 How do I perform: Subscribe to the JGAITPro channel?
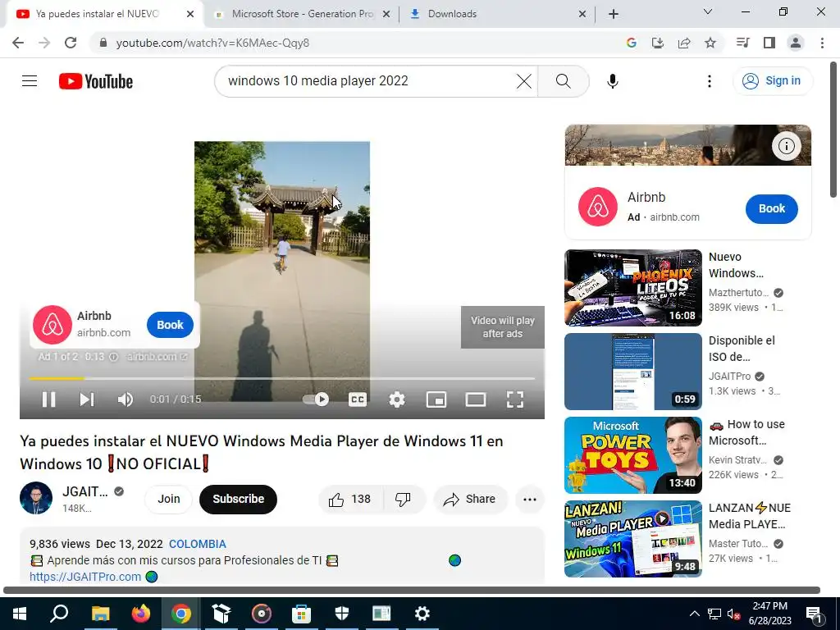click(239, 500)
